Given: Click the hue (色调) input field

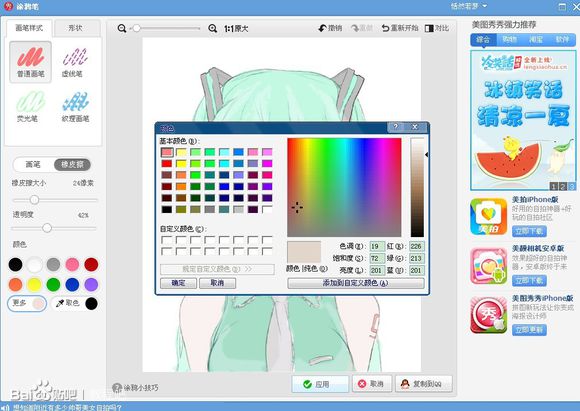Looking at the screenshot, I should tap(377, 246).
